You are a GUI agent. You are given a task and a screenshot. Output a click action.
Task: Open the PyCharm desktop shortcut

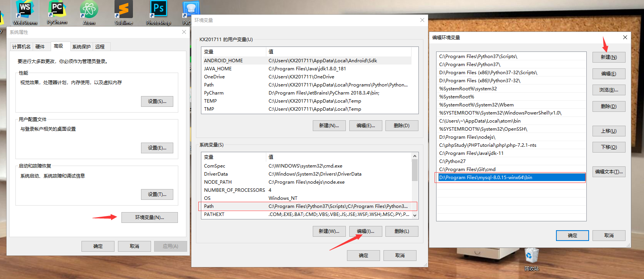(57, 13)
